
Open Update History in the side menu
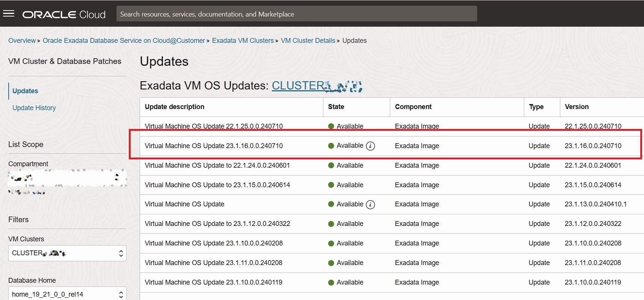pyautogui.click(x=34, y=108)
